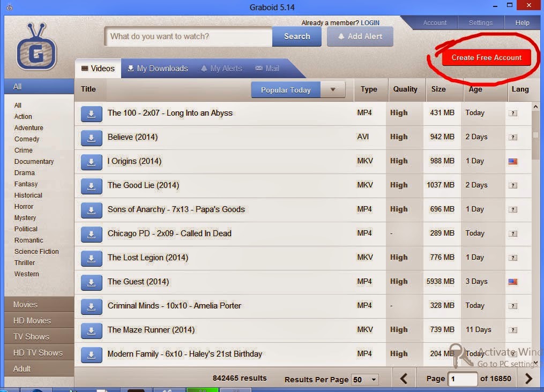
Task: Select the Adult category
Action: click(x=39, y=369)
